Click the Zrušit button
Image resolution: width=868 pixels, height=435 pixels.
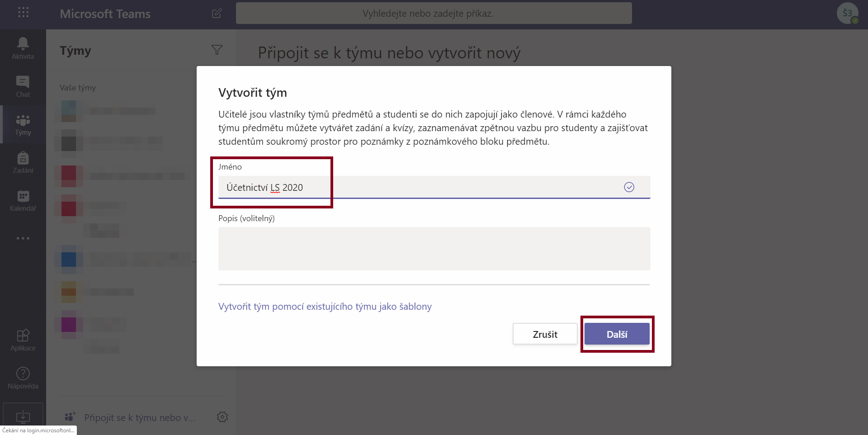(x=545, y=334)
